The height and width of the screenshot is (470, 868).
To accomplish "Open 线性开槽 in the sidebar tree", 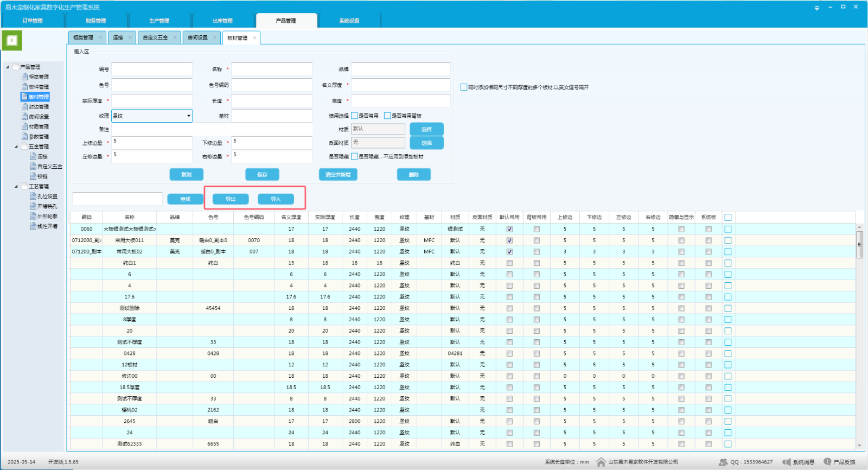I will (x=47, y=226).
